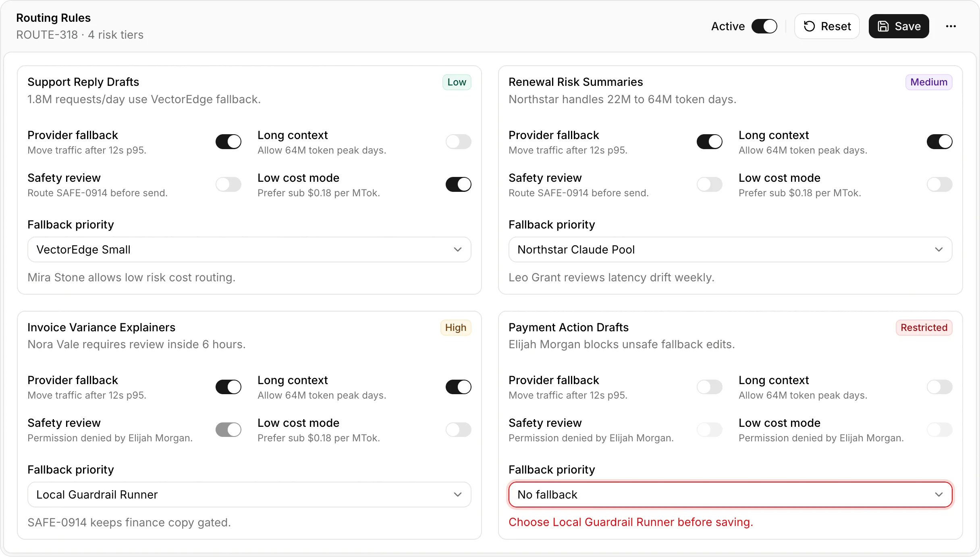The width and height of the screenshot is (980, 557).
Task: Click the Restricted risk tier badge
Action: coord(924,328)
